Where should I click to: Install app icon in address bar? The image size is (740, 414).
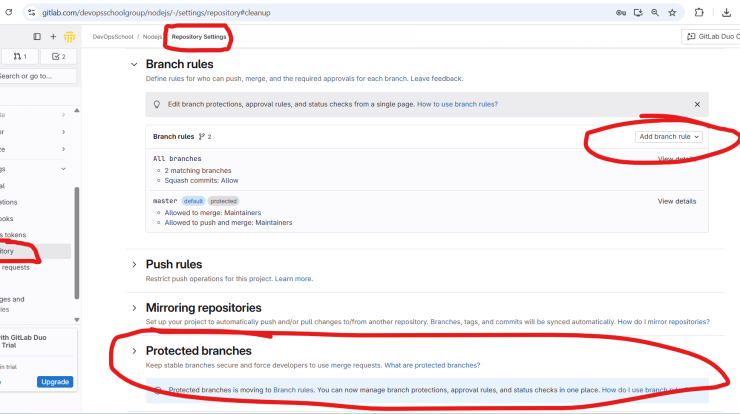638,13
